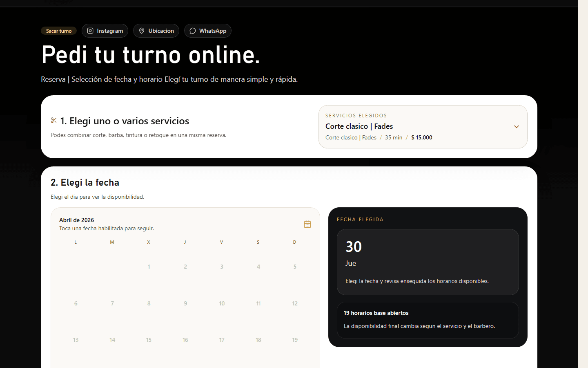
Task: Choose day 13 in the calendar grid
Action: 76,340
